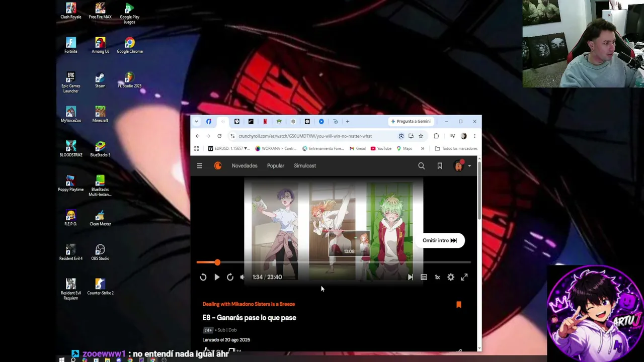Show more bookmarks with double chevron

click(423, 148)
